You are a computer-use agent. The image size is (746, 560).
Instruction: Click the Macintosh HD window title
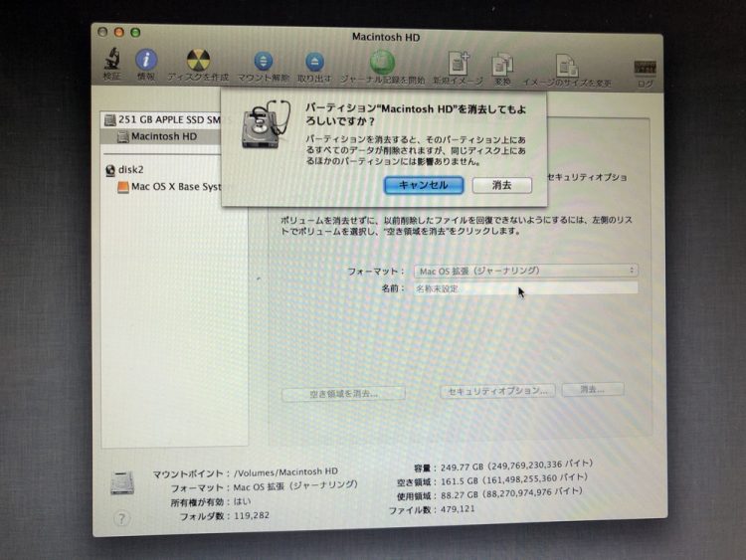[386, 37]
